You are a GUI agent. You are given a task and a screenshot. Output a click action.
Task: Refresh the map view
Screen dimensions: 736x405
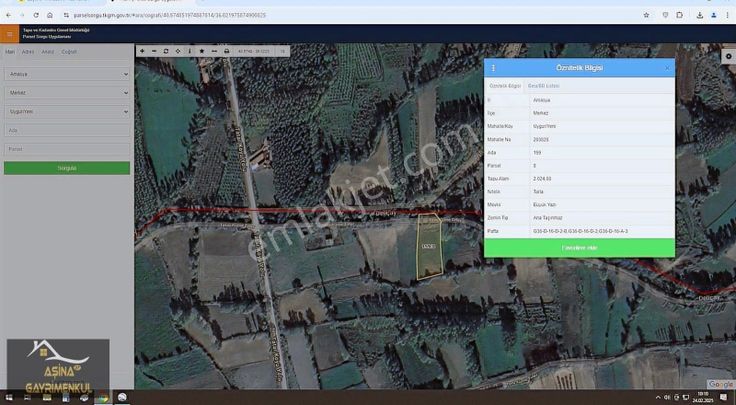click(166, 51)
